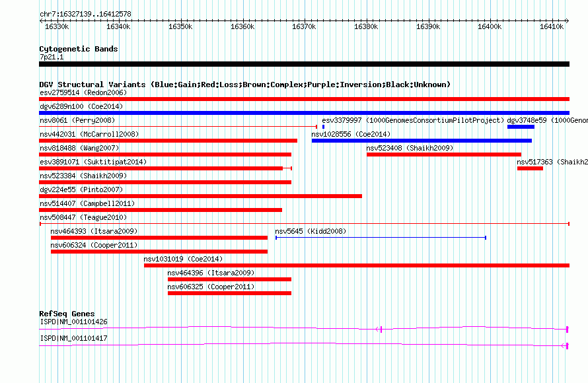Click the ISPD|NM_001101426 gene label
588x383 pixels.
click(73, 322)
